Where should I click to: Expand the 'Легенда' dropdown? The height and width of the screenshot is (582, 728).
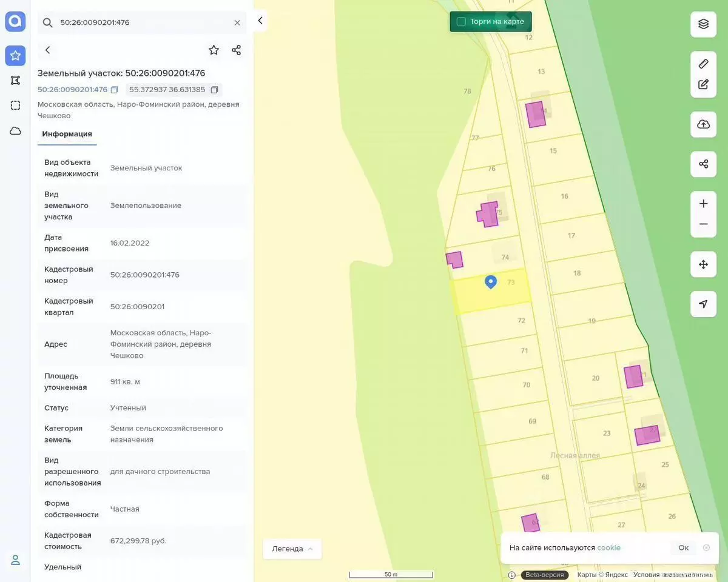point(292,549)
